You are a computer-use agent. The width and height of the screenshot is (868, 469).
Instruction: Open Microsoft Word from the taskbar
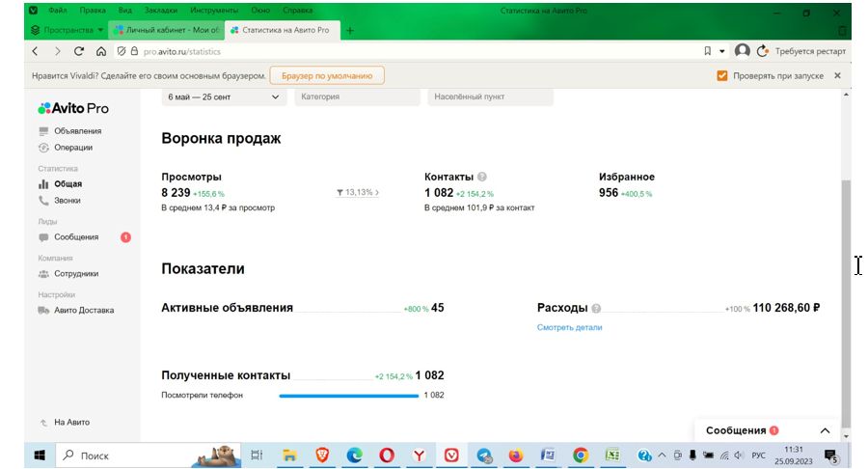[548, 455]
